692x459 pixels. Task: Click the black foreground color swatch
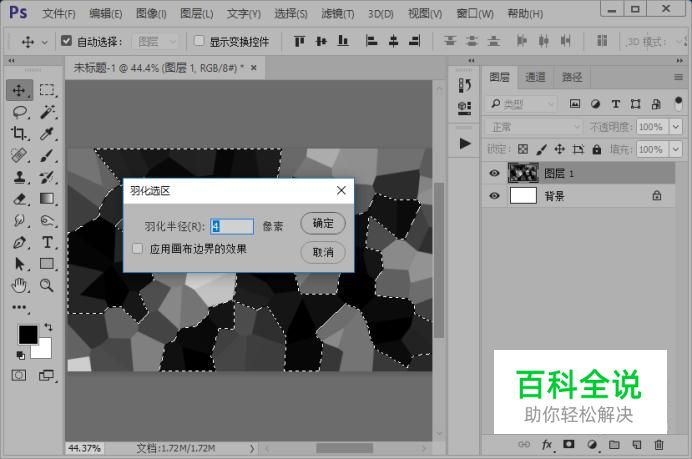pyautogui.click(x=27, y=333)
